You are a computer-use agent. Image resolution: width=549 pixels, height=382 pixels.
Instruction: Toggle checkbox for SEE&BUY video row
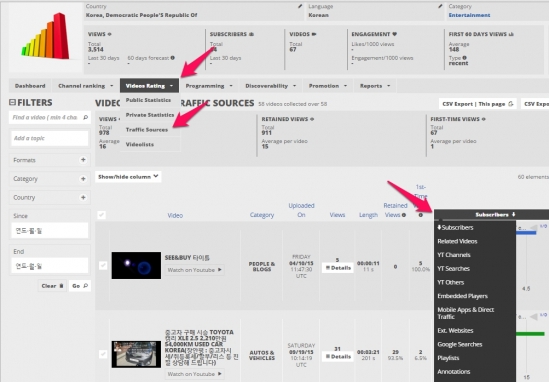coord(103,265)
